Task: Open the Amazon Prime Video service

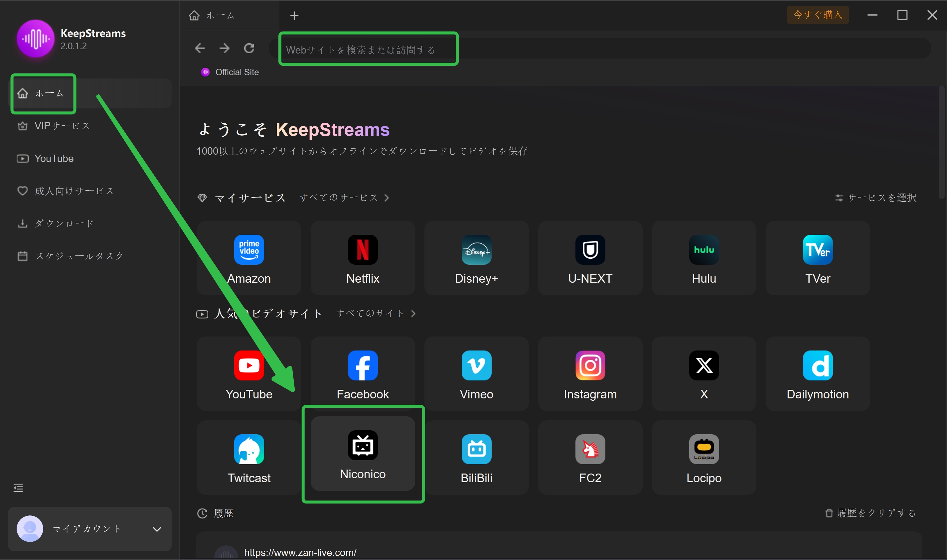Action: click(x=249, y=258)
